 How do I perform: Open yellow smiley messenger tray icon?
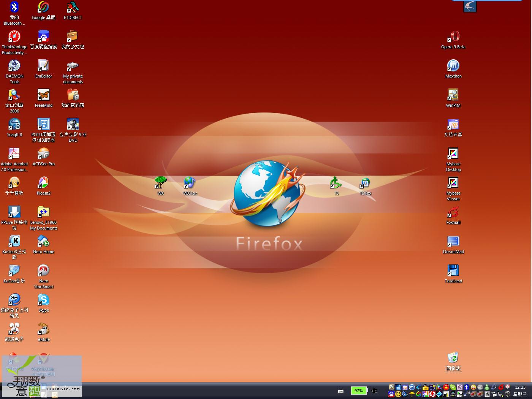tap(473, 387)
